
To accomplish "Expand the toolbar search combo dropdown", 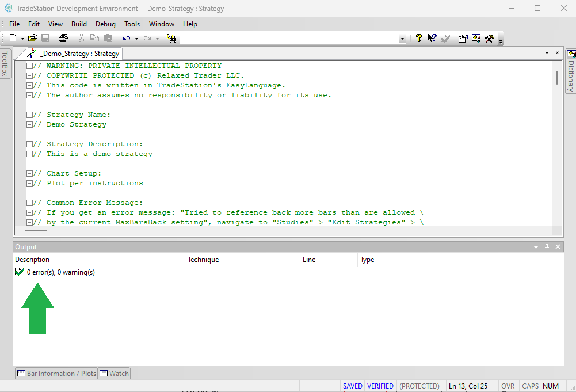I will (402, 39).
